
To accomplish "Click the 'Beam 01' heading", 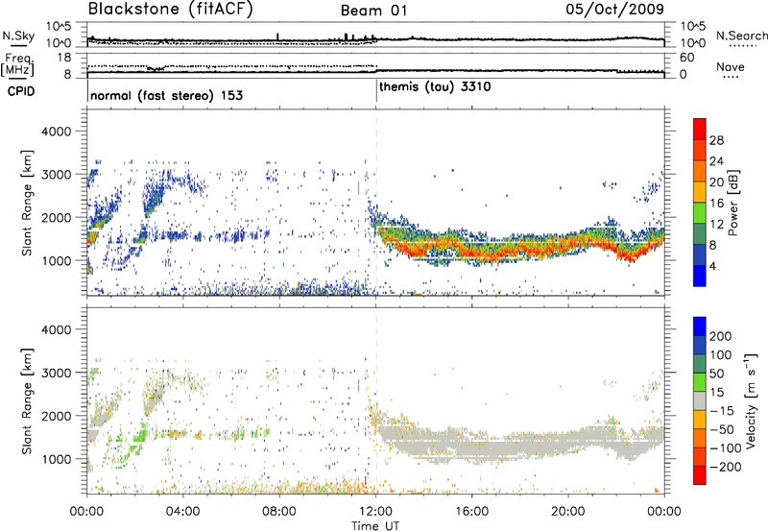I will pos(373,11).
